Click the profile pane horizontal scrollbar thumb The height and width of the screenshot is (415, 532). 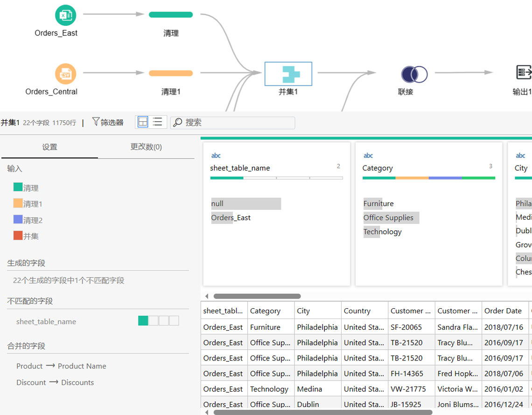[x=257, y=297]
